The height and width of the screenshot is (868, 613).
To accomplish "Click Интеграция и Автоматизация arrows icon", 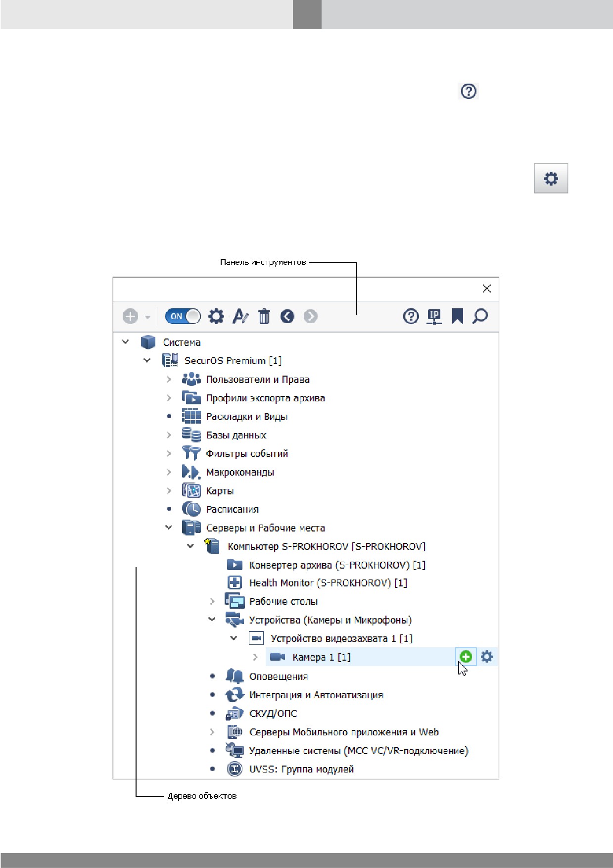I will point(235,695).
